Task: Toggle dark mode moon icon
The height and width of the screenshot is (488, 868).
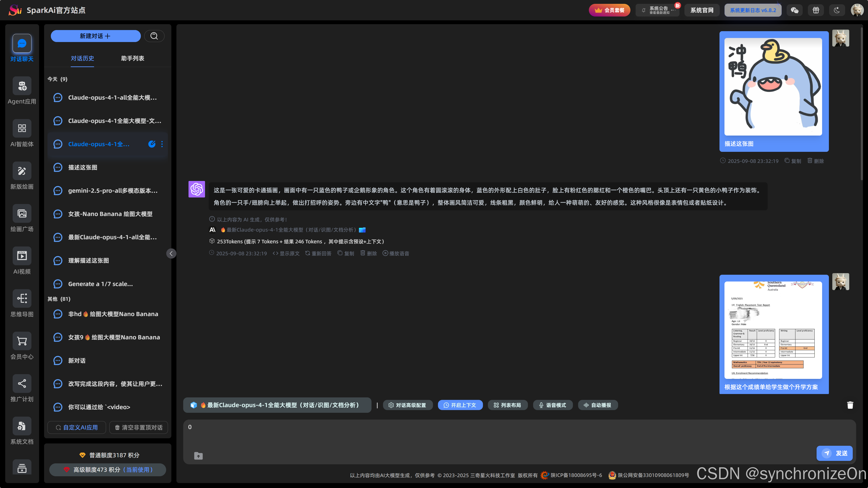Action: [837, 10]
